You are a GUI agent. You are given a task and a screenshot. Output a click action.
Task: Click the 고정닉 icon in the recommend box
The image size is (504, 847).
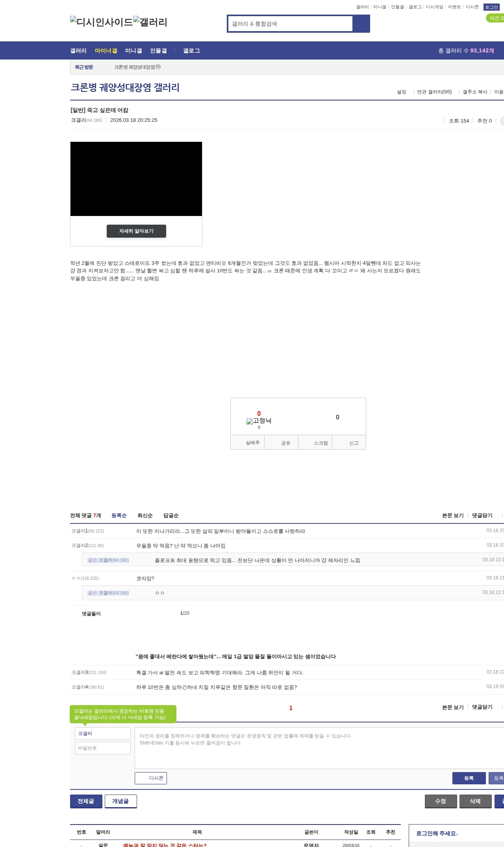pyautogui.click(x=259, y=421)
